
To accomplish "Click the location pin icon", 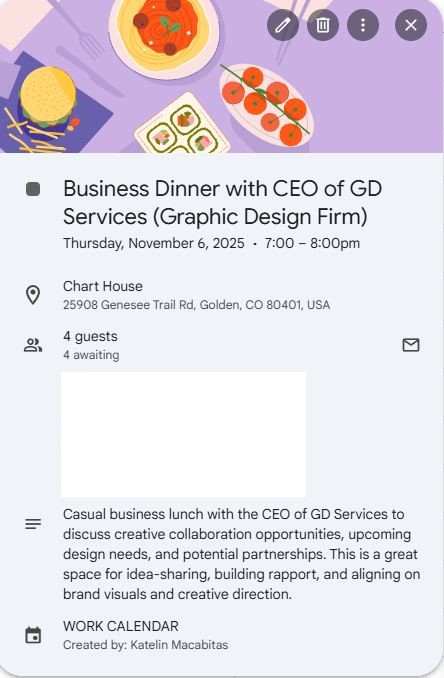I will pos(33,295).
